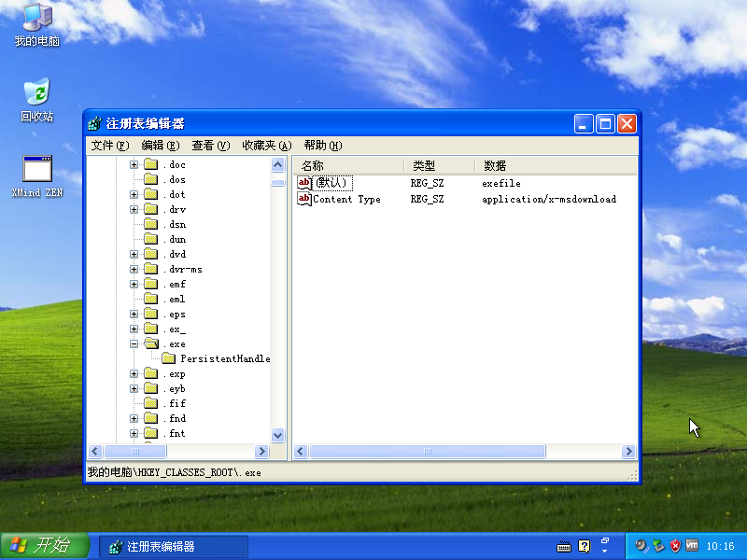This screenshot has height=560, width=747.
Task: Expand the .dot registry key
Action: pyautogui.click(x=134, y=194)
